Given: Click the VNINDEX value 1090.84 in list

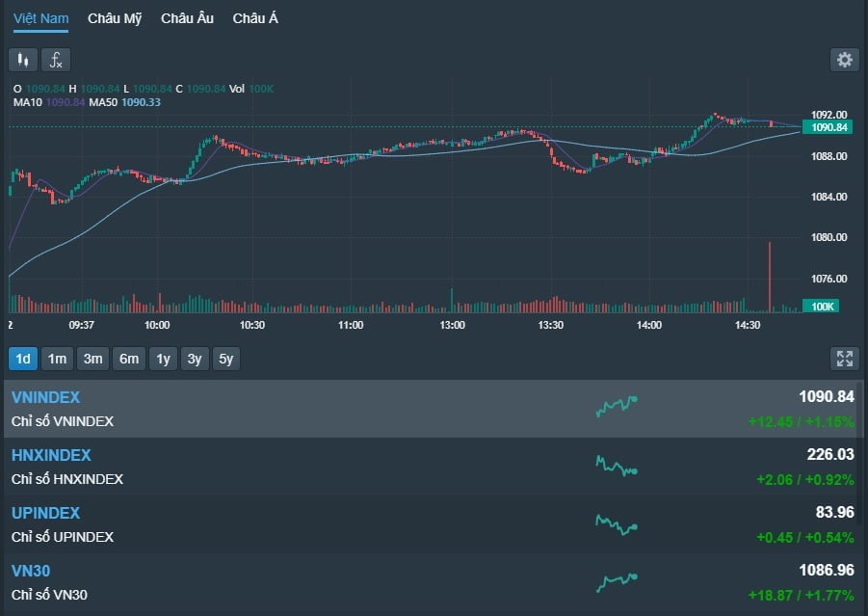Looking at the screenshot, I should pyautogui.click(x=827, y=396).
